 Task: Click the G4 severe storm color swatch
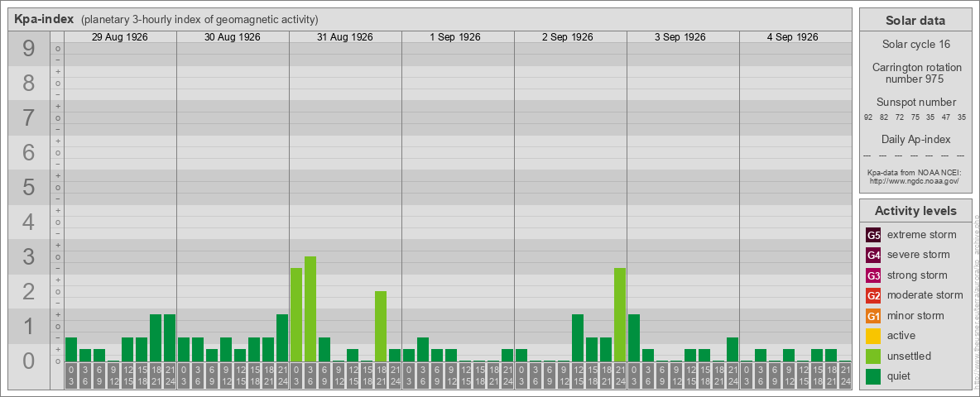(x=873, y=256)
